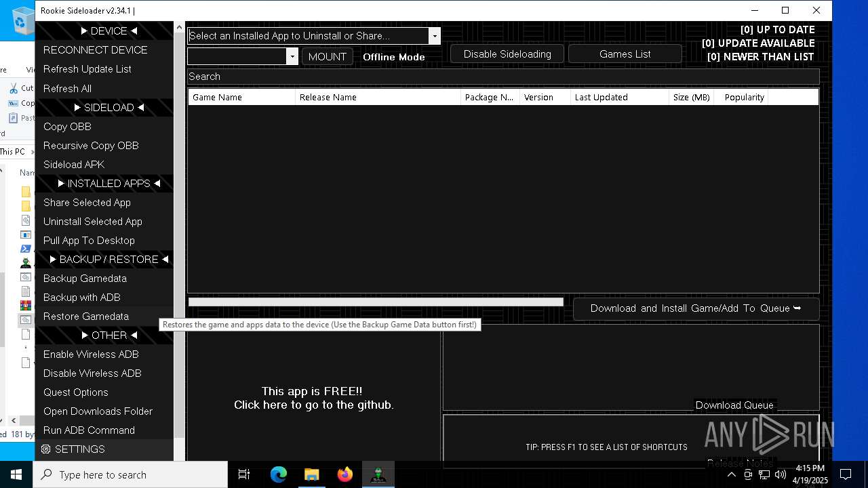This screenshot has width=868, height=488.
Task: Click the download progress bar
Action: (376, 302)
